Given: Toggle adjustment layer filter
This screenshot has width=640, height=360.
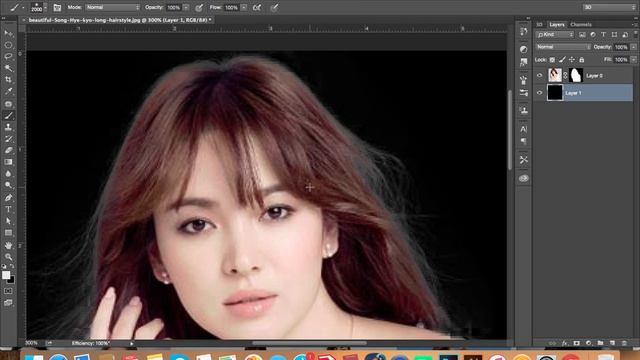Looking at the screenshot, I should click(x=593, y=35).
